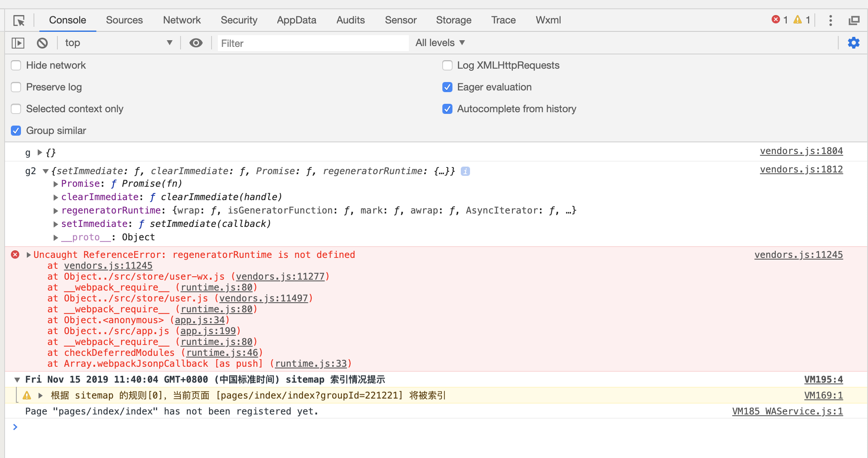
Task: Click the inspect element cursor icon
Action: pos(19,21)
